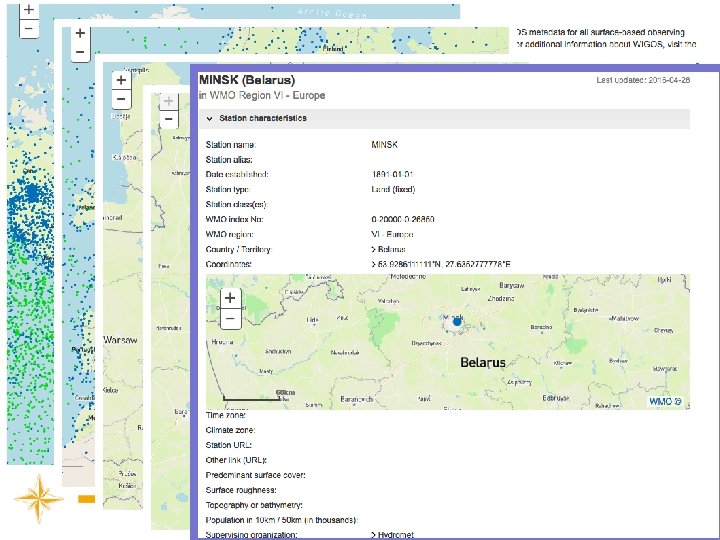Image resolution: width=720 pixels, height=540 pixels.
Task: Click the Topography or bathymetry label
Action: (254, 505)
